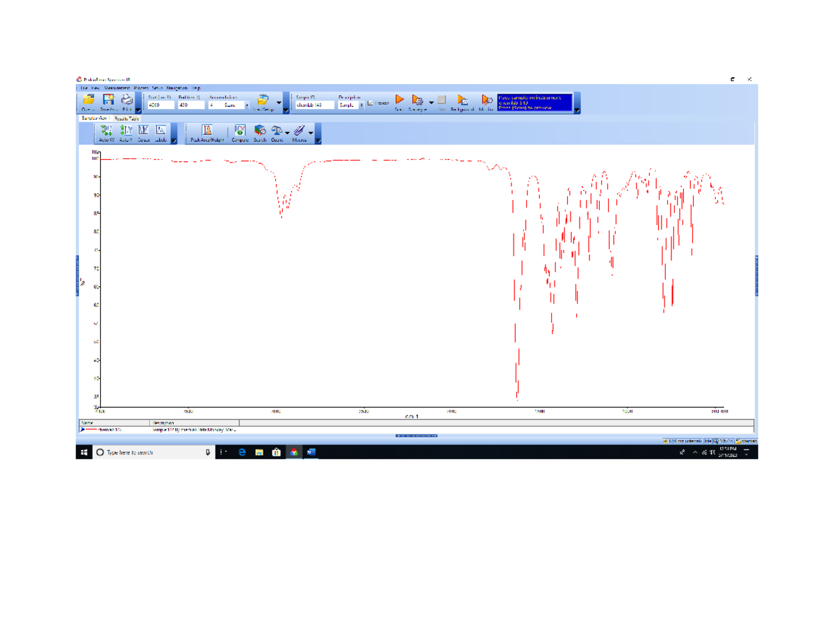The height and width of the screenshot is (644, 834).
Task: Start Monitor mode
Action: pos(489,101)
